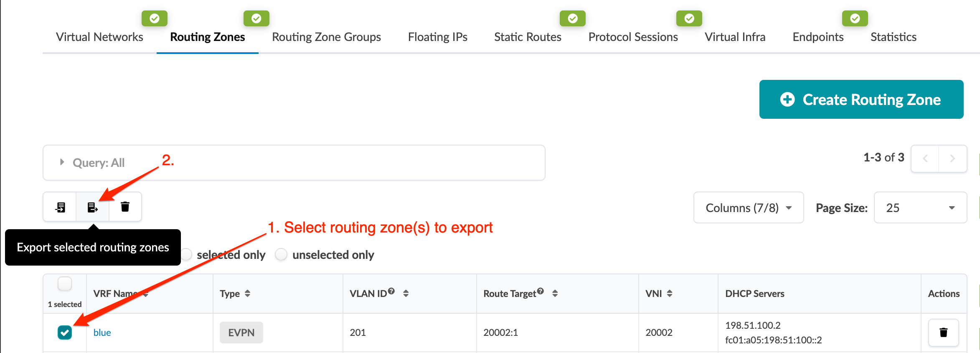Sort the table by Type column

click(x=247, y=294)
